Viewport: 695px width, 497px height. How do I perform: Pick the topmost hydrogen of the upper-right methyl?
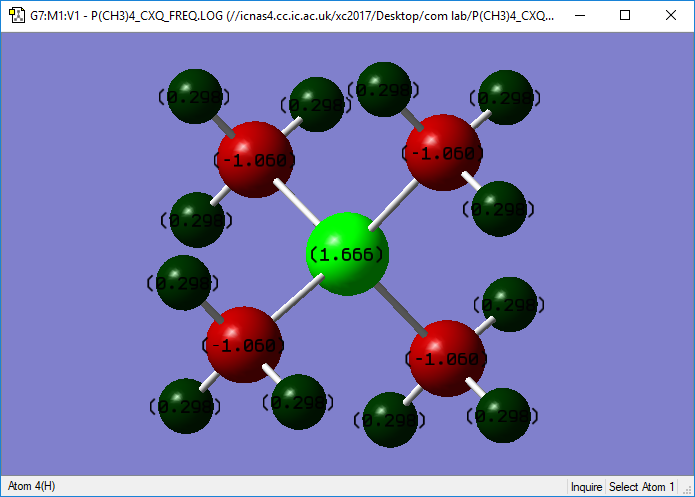[x=384, y=90]
